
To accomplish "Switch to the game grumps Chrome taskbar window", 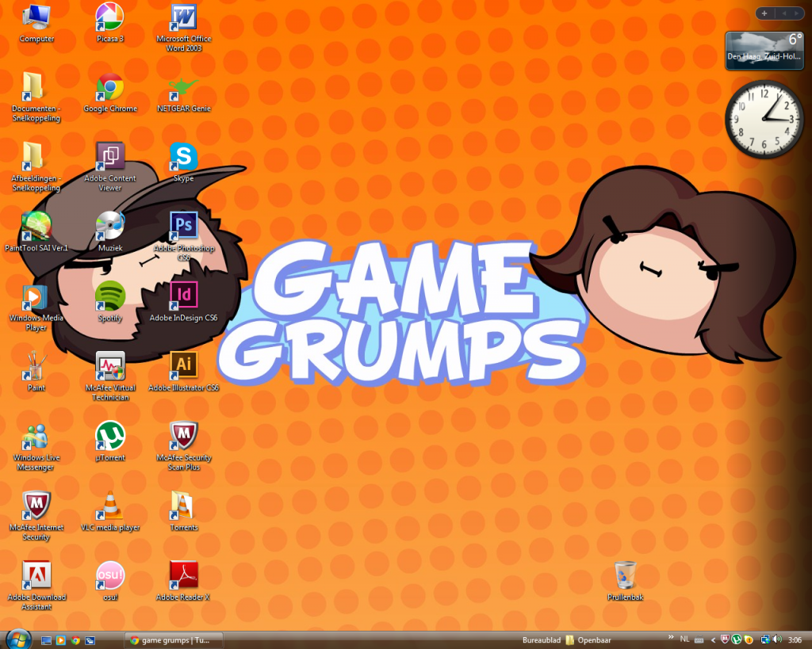I will 174,640.
